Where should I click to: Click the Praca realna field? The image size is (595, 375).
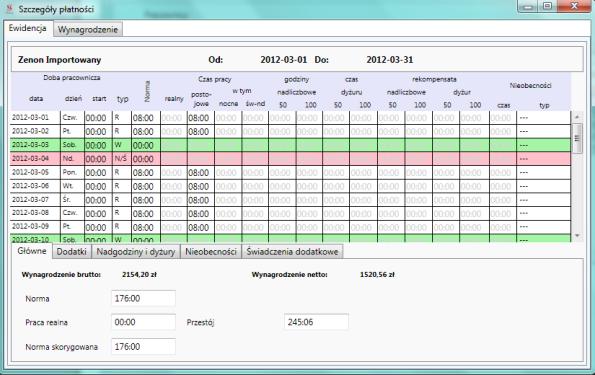click(x=143, y=322)
